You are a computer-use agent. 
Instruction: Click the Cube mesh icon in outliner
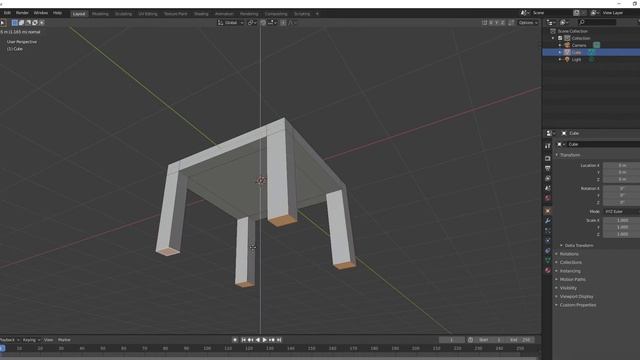567,52
